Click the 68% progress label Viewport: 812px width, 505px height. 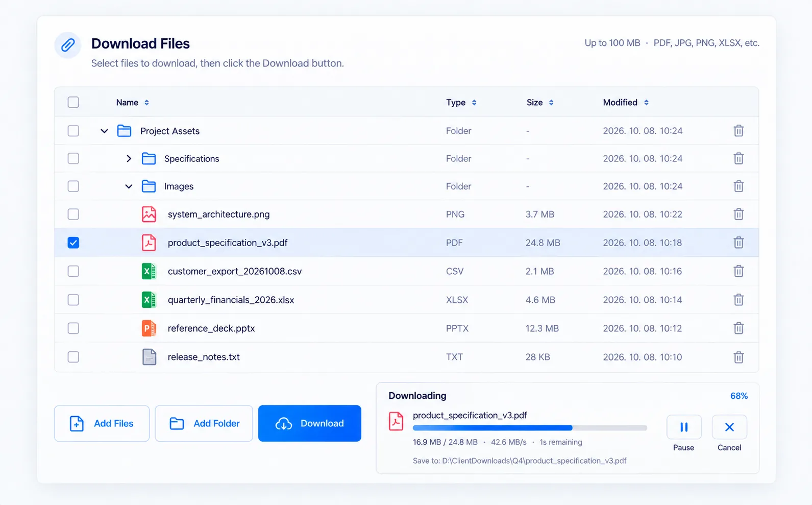(x=739, y=396)
